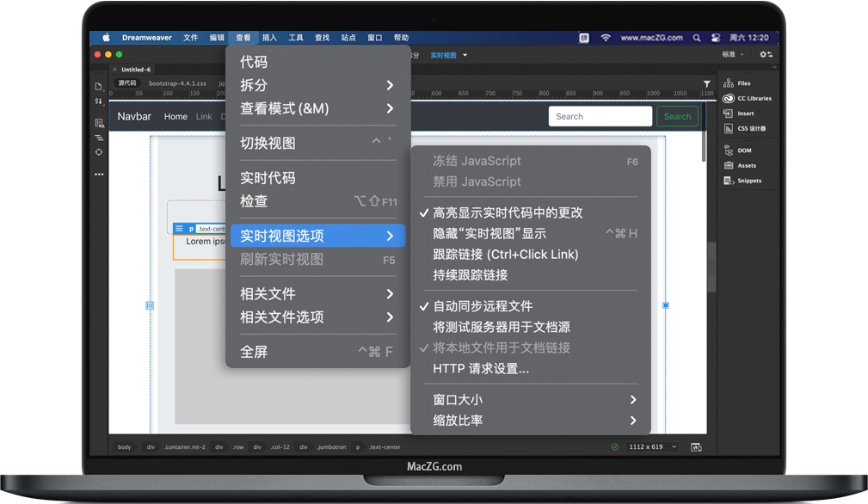
Task: Expand the 相关文件 submenu
Action: coord(317,294)
